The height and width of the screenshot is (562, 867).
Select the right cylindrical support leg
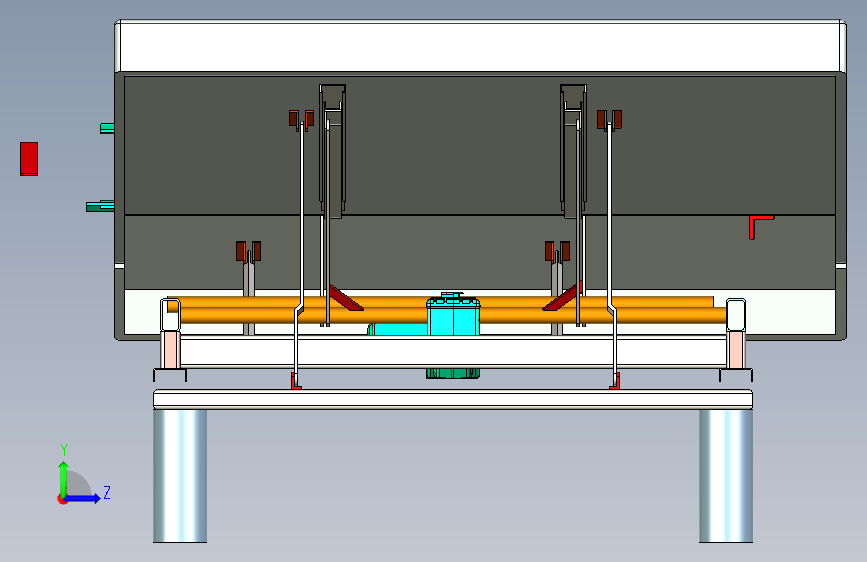point(725,476)
